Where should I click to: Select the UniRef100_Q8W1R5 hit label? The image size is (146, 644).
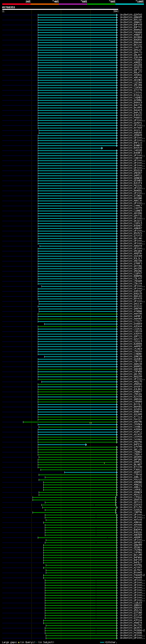click(131, 17)
